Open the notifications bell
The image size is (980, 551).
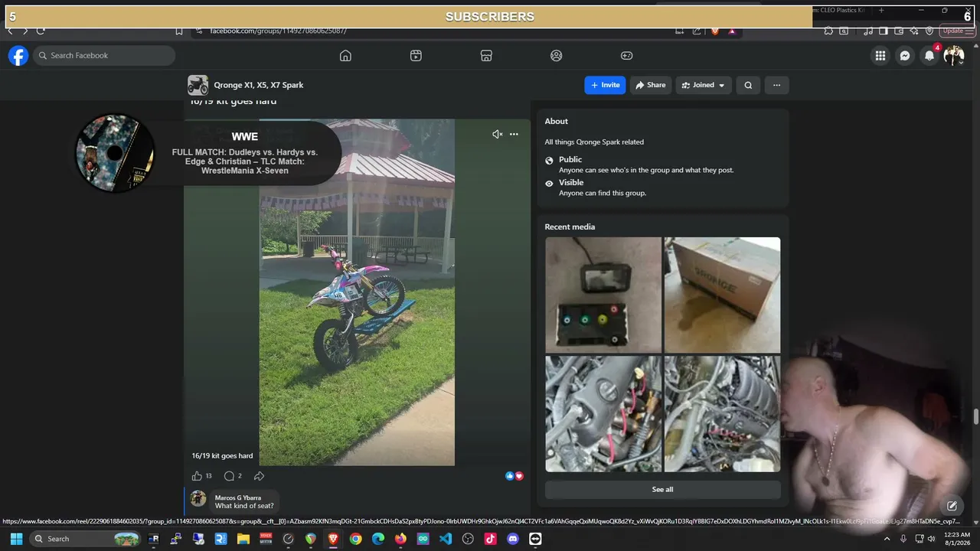tap(929, 55)
